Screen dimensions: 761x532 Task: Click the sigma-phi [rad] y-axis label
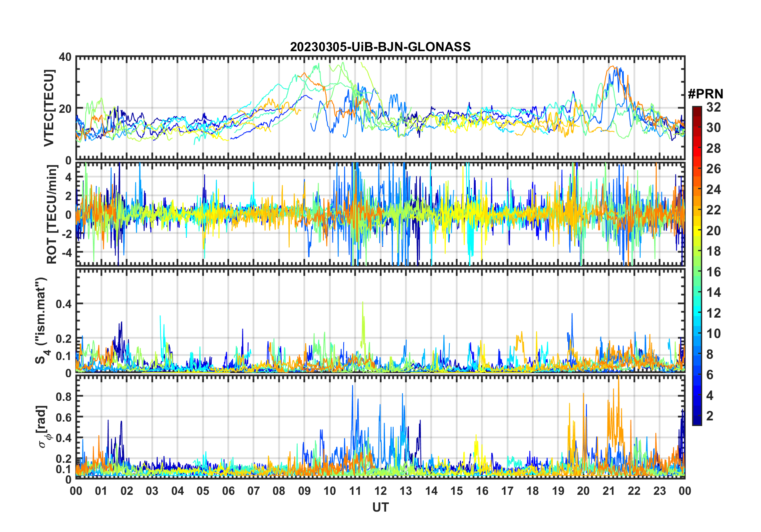pos(43,427)
